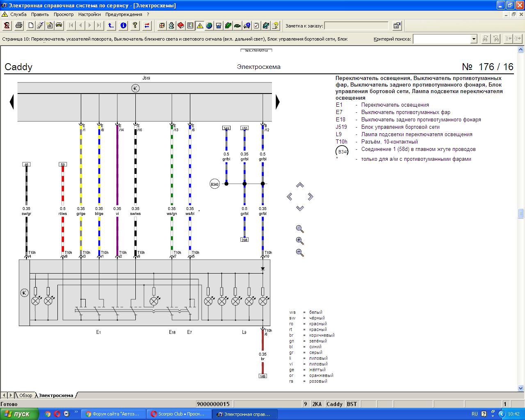Click status bar entry '9000000015'
This screenshot has height=420, width=525.
click(x=213, y=404)
